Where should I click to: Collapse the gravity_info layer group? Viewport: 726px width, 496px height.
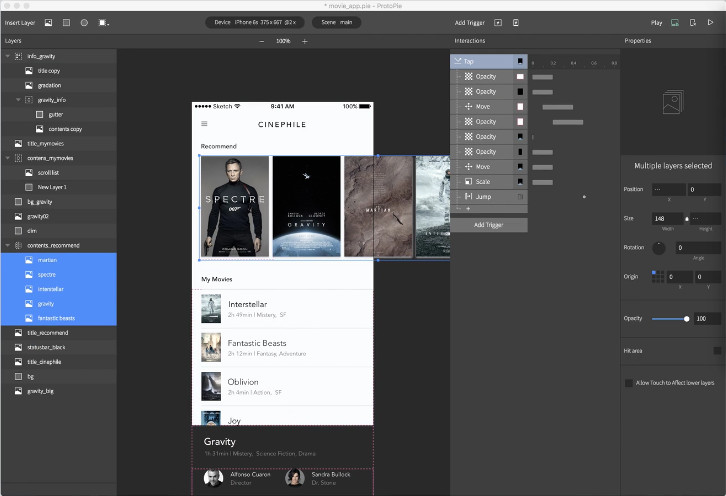point(18,100)
